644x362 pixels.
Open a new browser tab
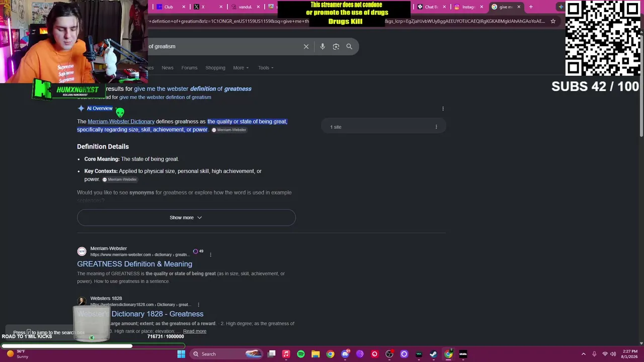(x=531, y=7)
